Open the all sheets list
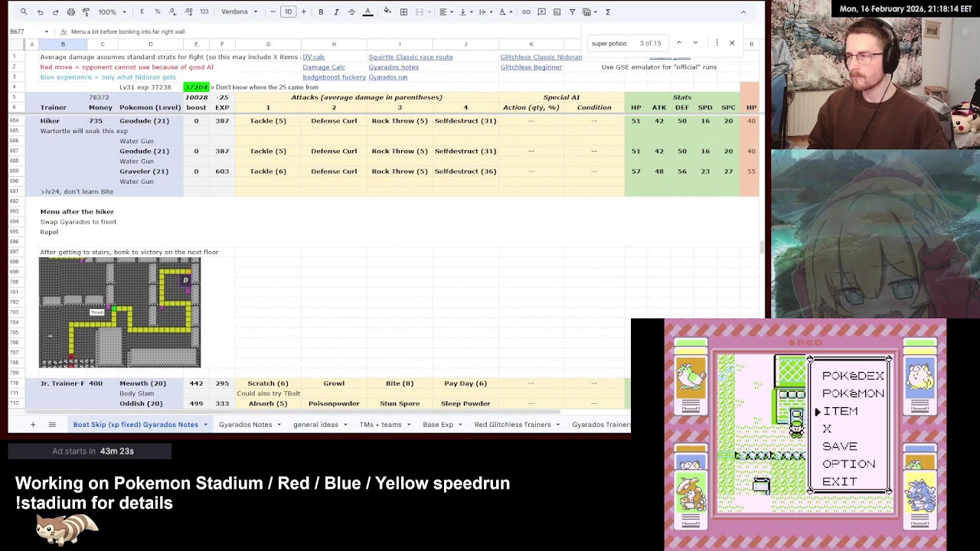 (x=52, y=425)
